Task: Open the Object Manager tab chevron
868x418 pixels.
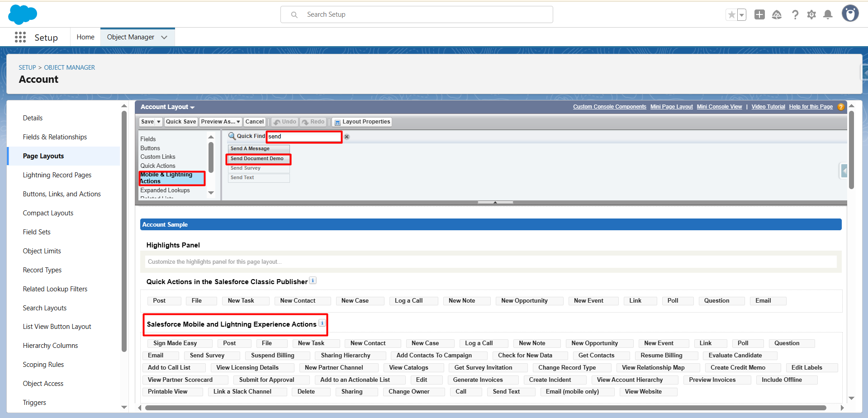Action: click(164, 37)
